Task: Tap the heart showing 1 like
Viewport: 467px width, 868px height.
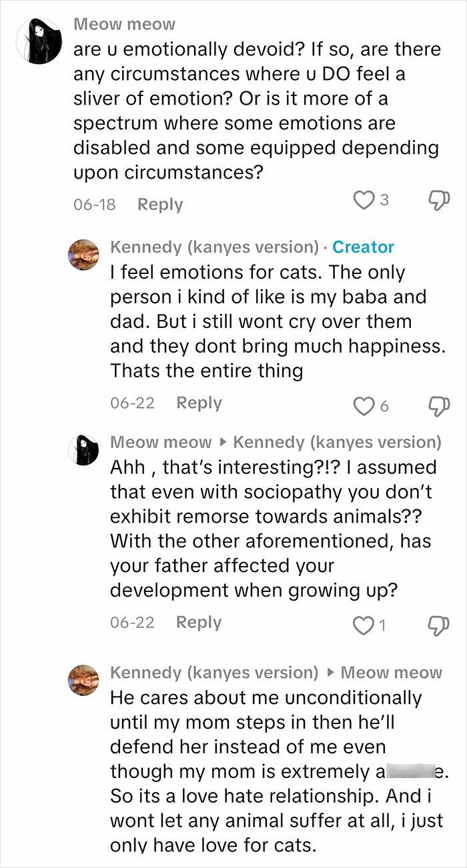Action: point(363,623)
